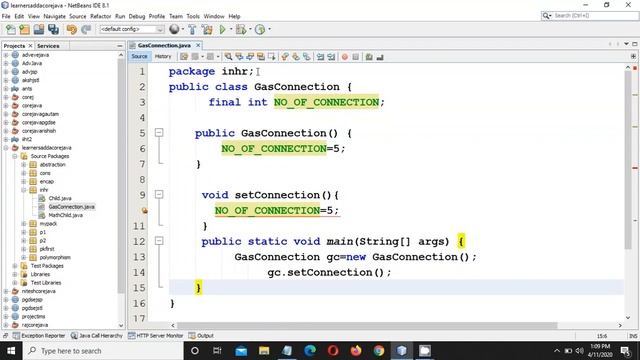Viewport: 640px width, 360px height.
Task: Switch to the Source editor view
Action: click(139, 56)
